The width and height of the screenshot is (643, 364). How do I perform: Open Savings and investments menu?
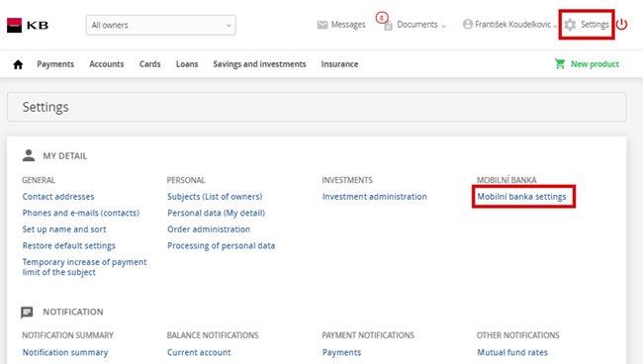pyautogui.click(x=259, y=64)
